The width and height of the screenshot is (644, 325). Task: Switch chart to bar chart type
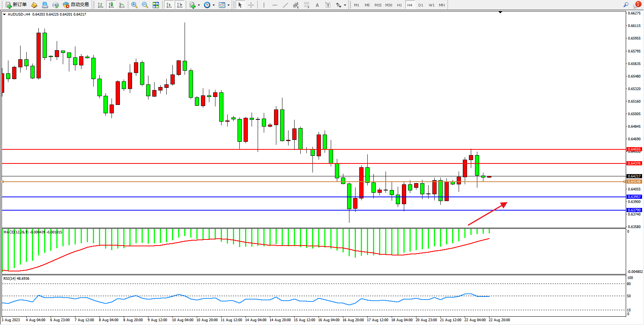[x=100, y=5]
